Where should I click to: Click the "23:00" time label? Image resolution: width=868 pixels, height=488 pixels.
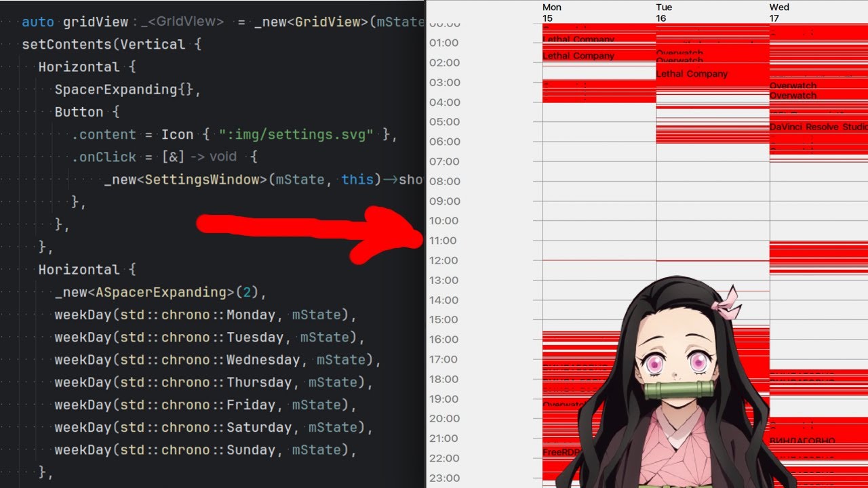pyautogui.click(x=443, y=478)
